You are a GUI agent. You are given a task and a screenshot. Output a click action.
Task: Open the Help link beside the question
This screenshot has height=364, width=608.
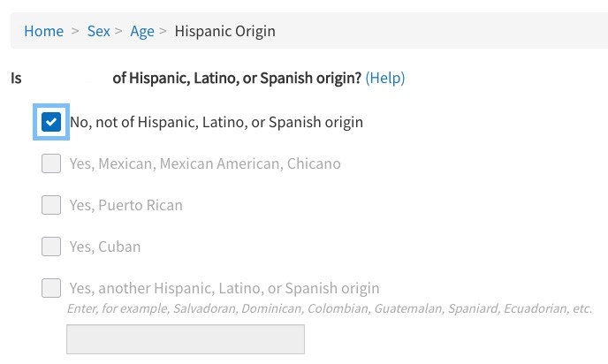[x=385, y=78]
